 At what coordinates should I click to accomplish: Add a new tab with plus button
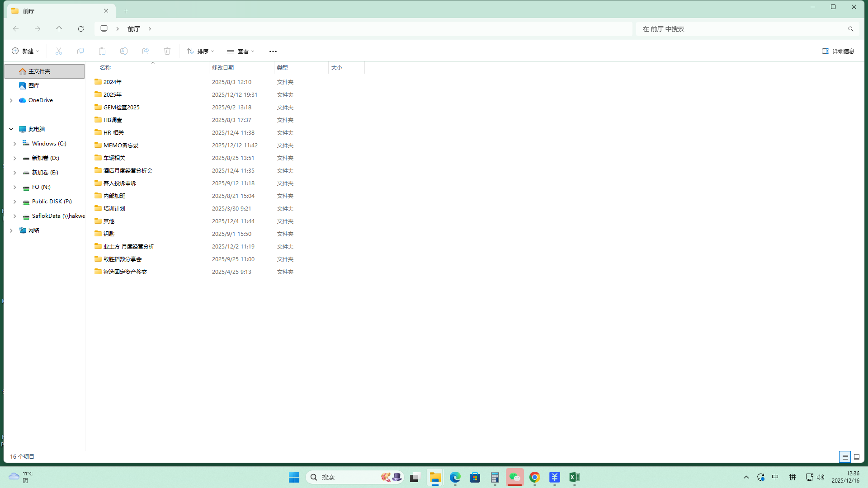(126, 11)
